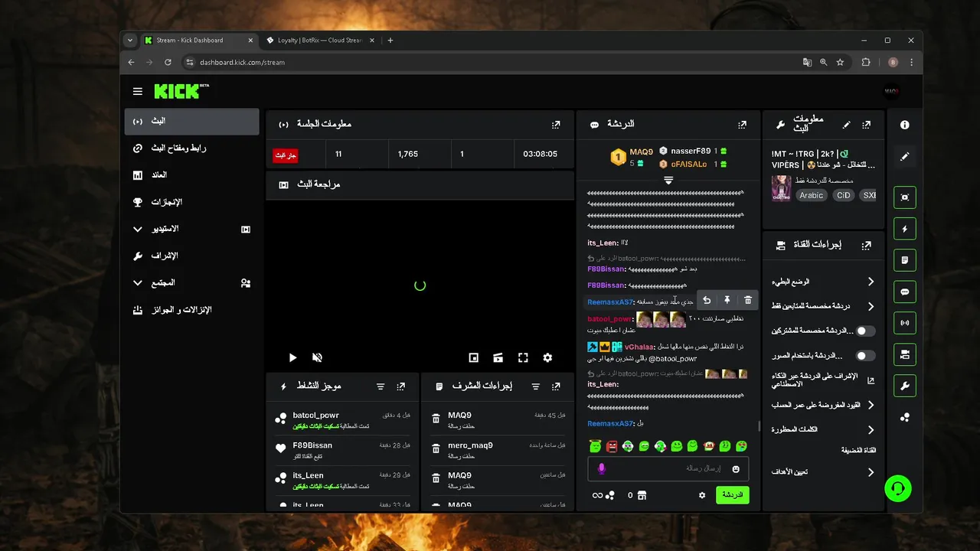Open the chat shop icon beside the zero
This screenshot has height=551, width=980.
pyautogui.click(x=642, y=495)
